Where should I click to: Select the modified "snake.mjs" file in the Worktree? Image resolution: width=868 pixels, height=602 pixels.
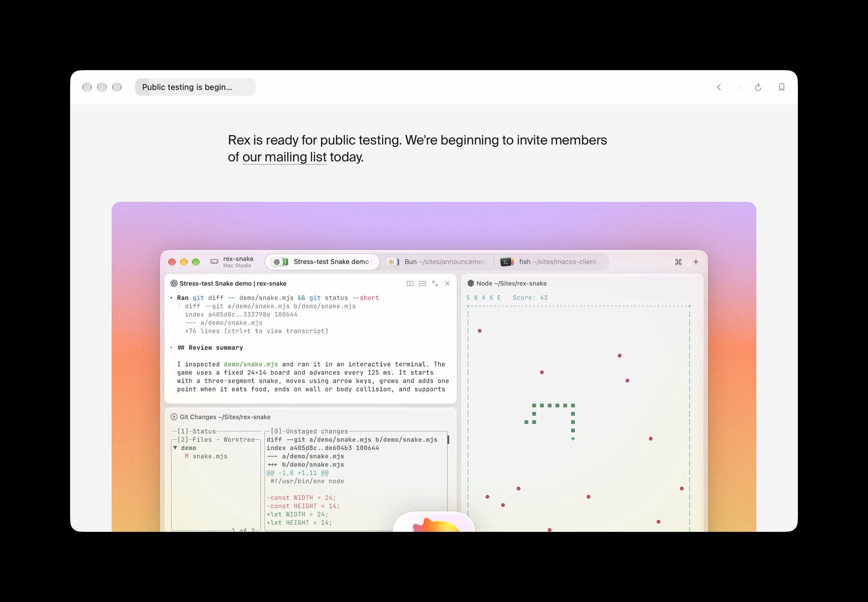206,457
